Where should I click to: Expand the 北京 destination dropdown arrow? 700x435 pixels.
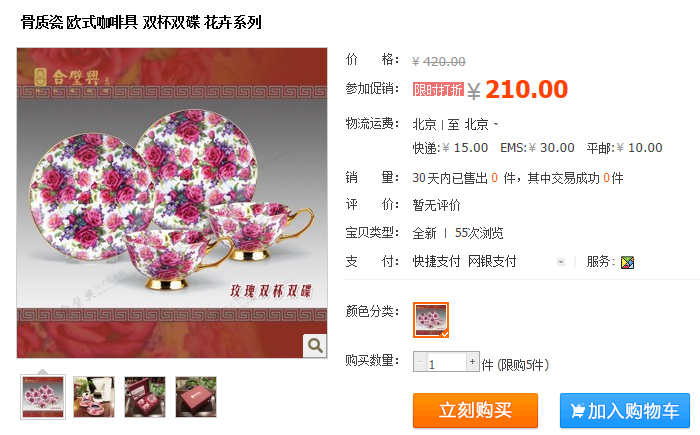496,124
